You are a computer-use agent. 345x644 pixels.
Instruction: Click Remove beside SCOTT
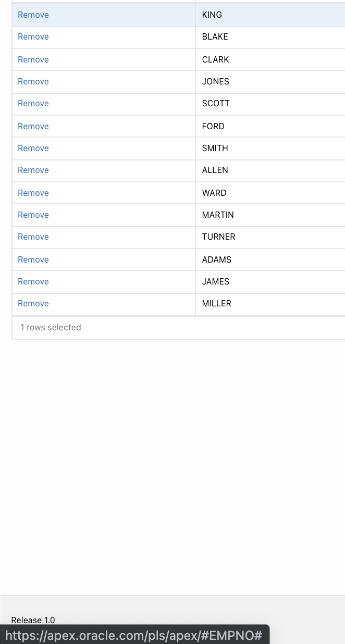pyautogui.click(x=33, y=103)
